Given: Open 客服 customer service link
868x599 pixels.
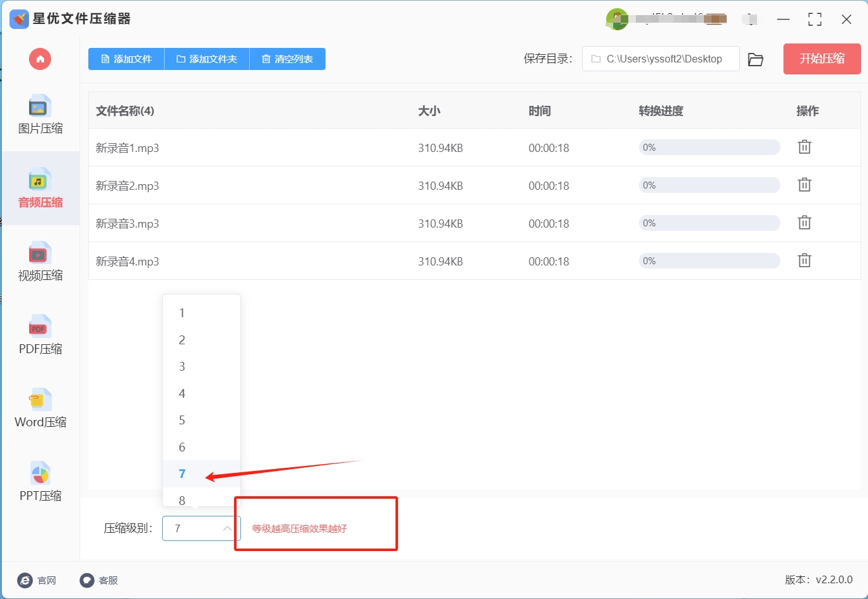Looking at the screenshot, I should (x=99, y=580).
